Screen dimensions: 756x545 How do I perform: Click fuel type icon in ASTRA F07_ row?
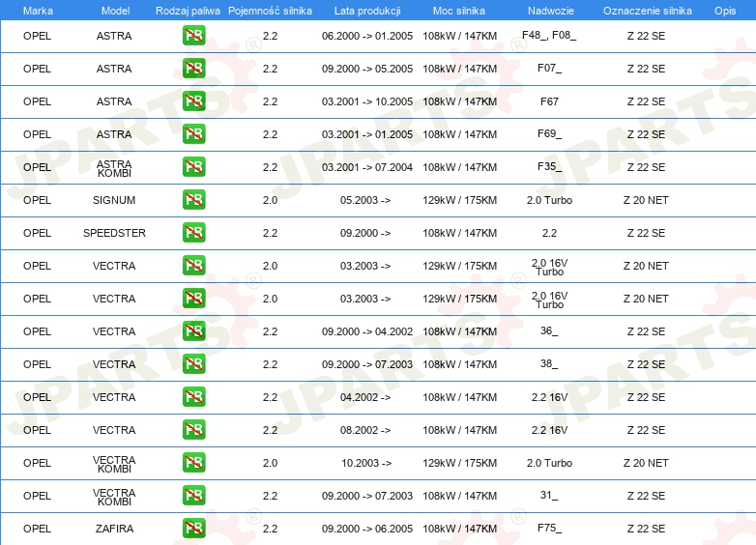(x=193, y=69)
